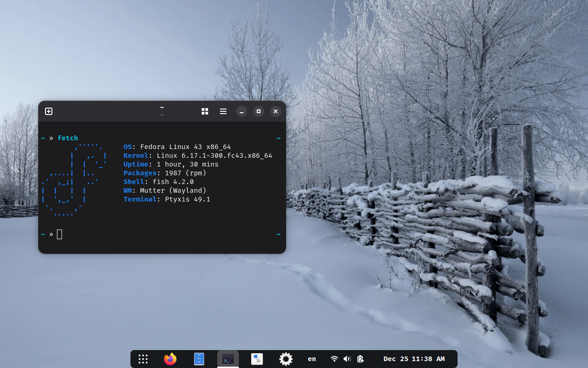This screenshot has width=588, height=368.
Task: Select the Kernel version text line
Action: point(198,155)
